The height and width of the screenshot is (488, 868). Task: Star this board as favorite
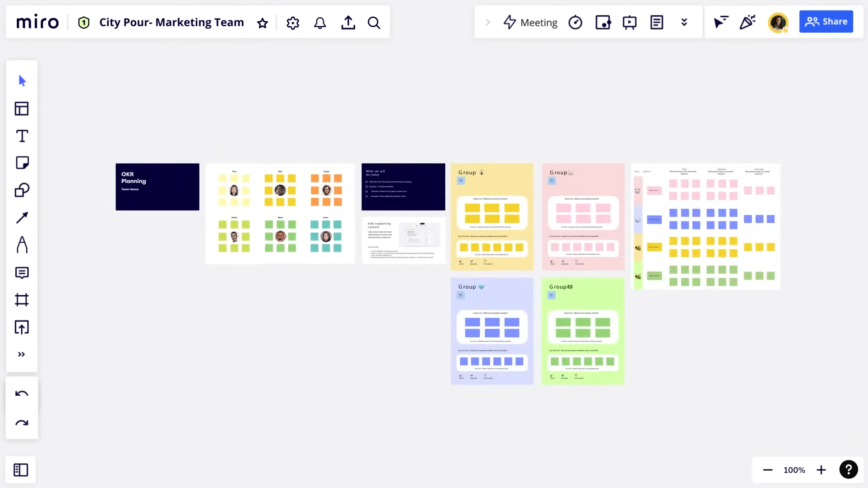coord(262,23)
